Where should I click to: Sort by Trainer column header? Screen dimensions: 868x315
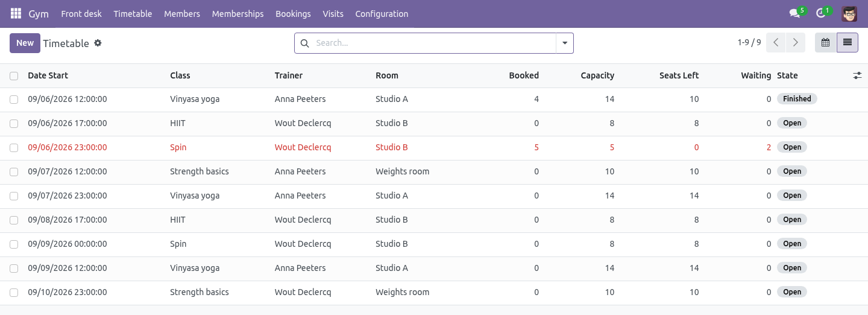click(x=289, y=75)
